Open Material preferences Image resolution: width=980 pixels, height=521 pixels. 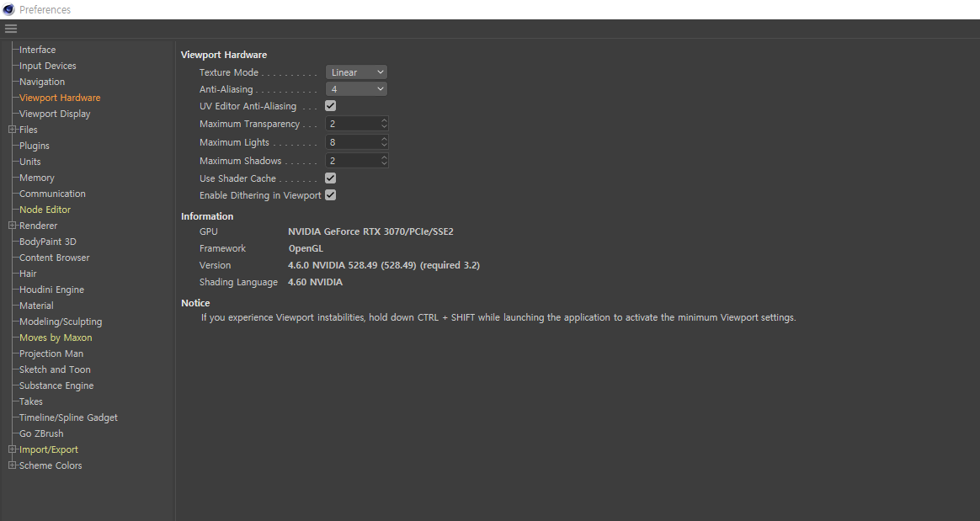click(36, 306)
